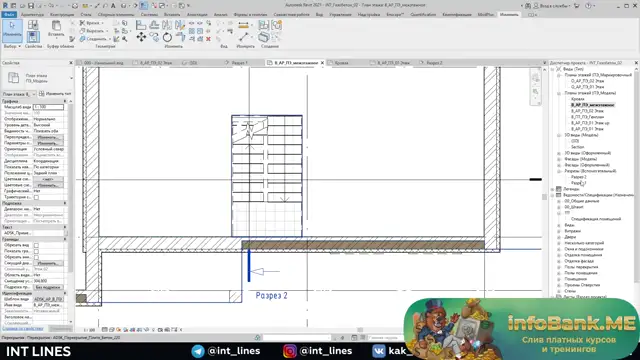
Task: Click the Save icon in quick access toolbar
Action: pyautogui.click(x=31, y=6)
